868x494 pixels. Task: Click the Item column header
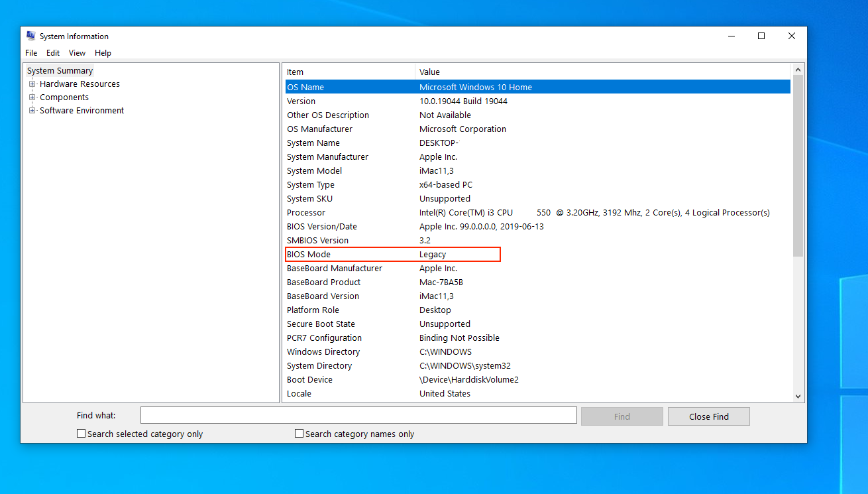tap(349, 72)
